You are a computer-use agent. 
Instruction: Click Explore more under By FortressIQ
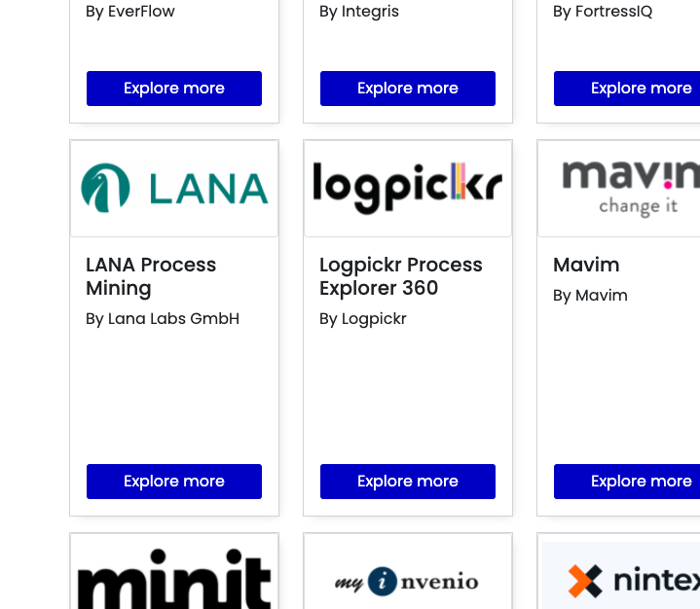click(x=627, y=89)
